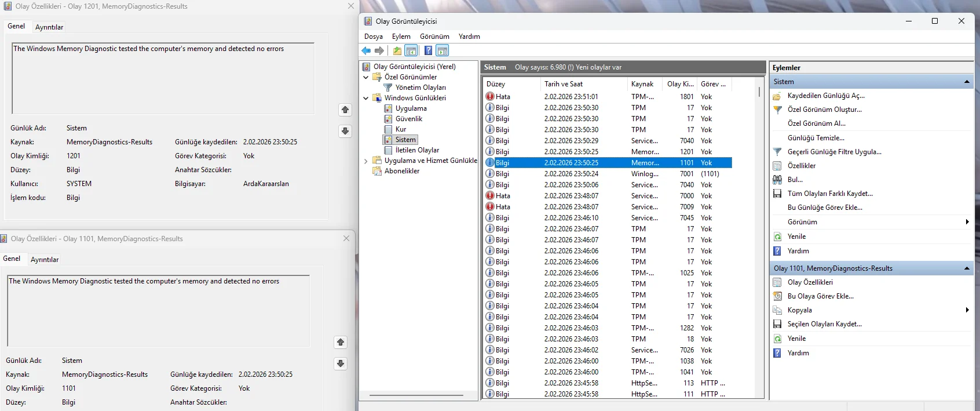Screen dimensions: 980x411
Task: Click the Bul binoculars icon
Action: pos(777,180)
